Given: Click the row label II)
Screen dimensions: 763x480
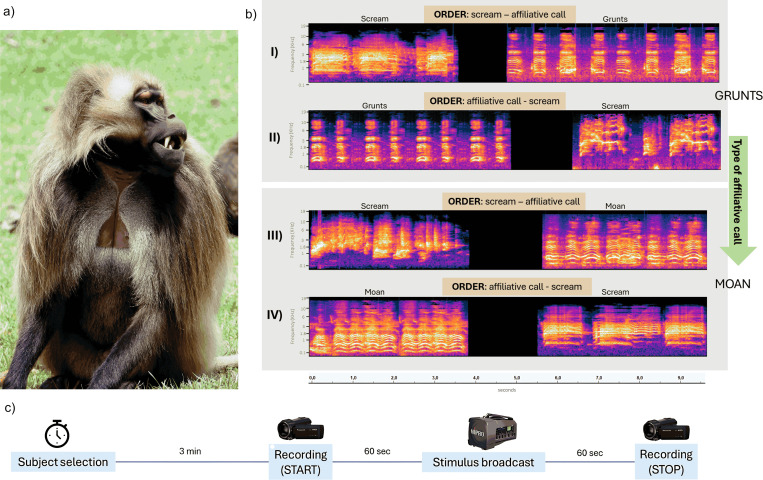Looking at the screenshot, I should pyautogui.click(x=274, y=138).
